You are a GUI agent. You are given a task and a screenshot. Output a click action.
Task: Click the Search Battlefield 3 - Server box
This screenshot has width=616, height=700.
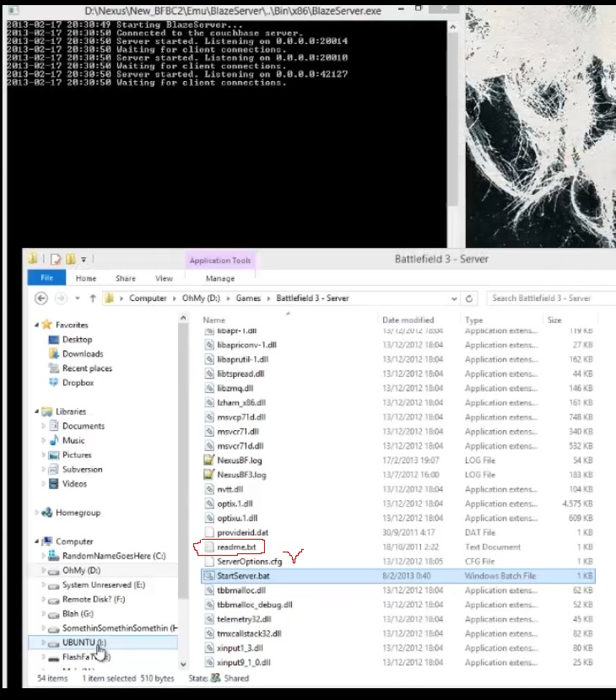pyautogui.click(x=551, y=299)
